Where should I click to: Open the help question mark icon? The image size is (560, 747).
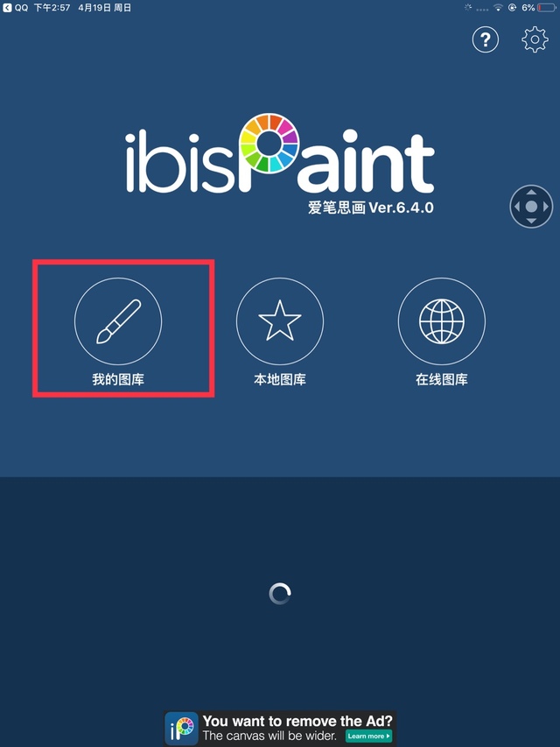coord(486,39)
